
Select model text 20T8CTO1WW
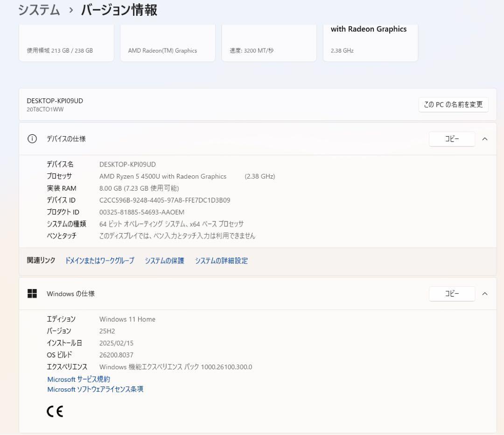[45, 110]
